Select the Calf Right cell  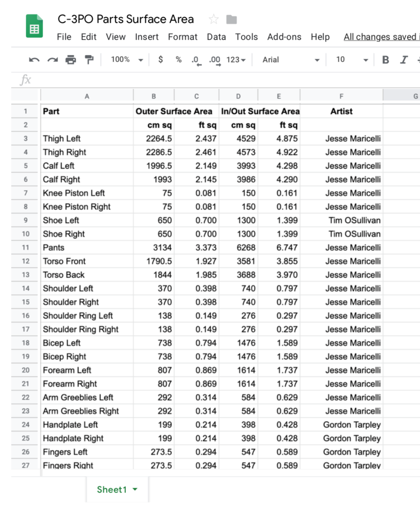point(87,179)
